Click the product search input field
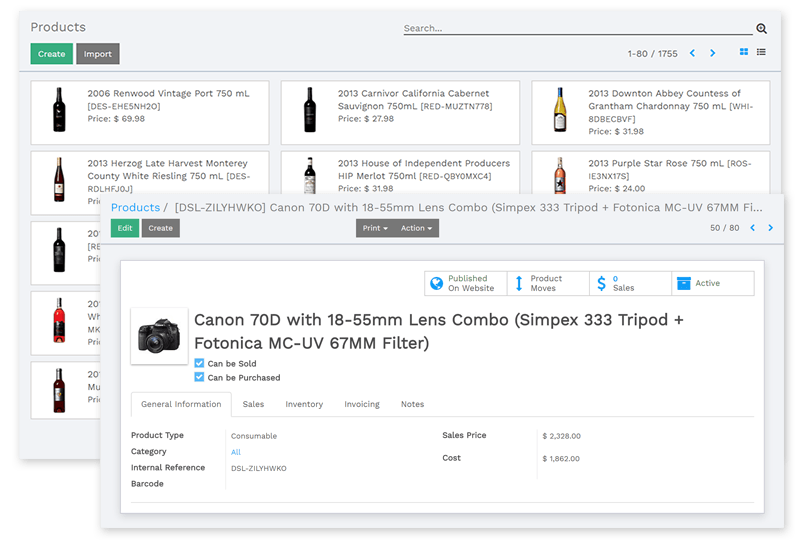The image size is (800, 547). click(575, 28)
